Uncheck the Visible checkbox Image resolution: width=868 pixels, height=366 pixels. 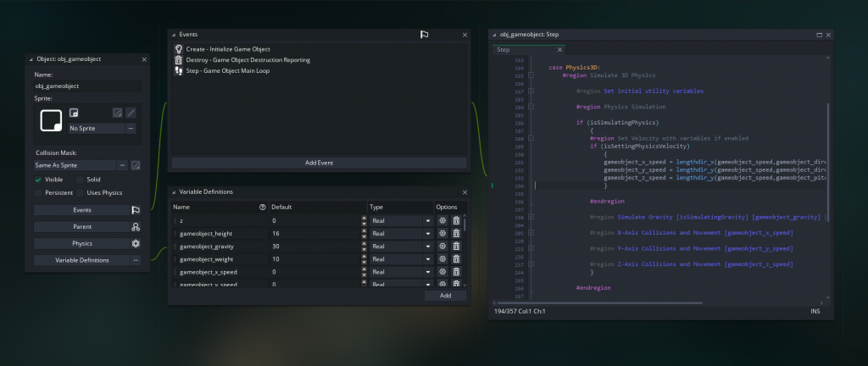(38, 180)
